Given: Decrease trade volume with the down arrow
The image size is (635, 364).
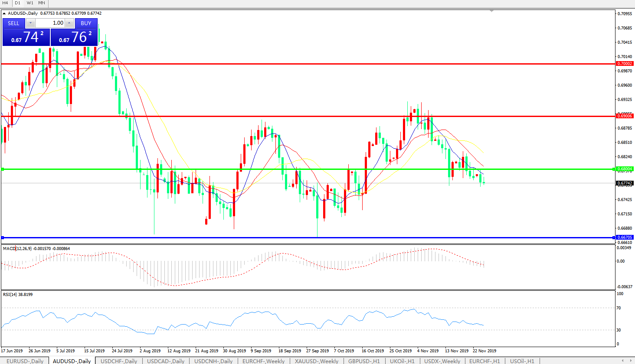Looking at the screenshot, I should [31, 23].
